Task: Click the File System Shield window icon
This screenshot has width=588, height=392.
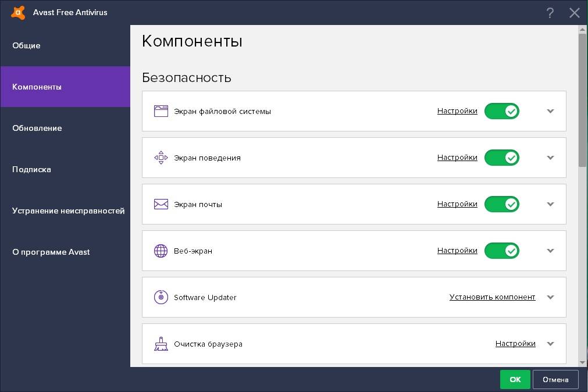Action: (161, 111)
